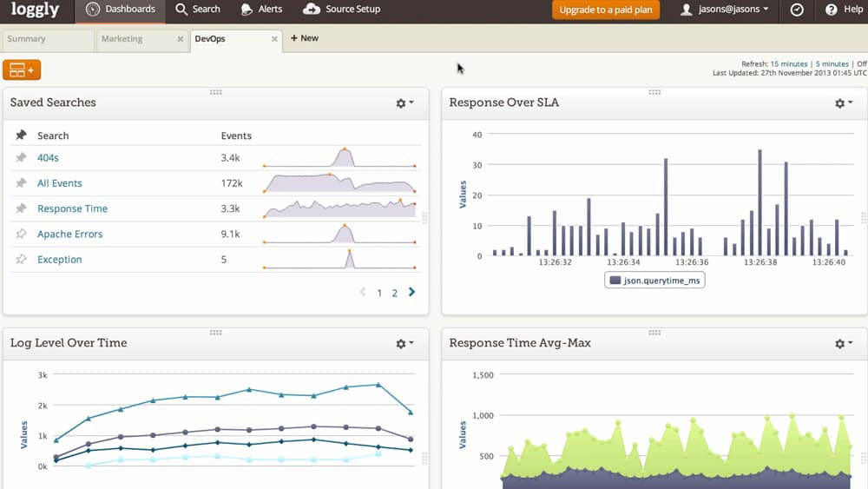Click the orange add widget button
Viewport: 868px width, 489px height.
click(22, 69)
